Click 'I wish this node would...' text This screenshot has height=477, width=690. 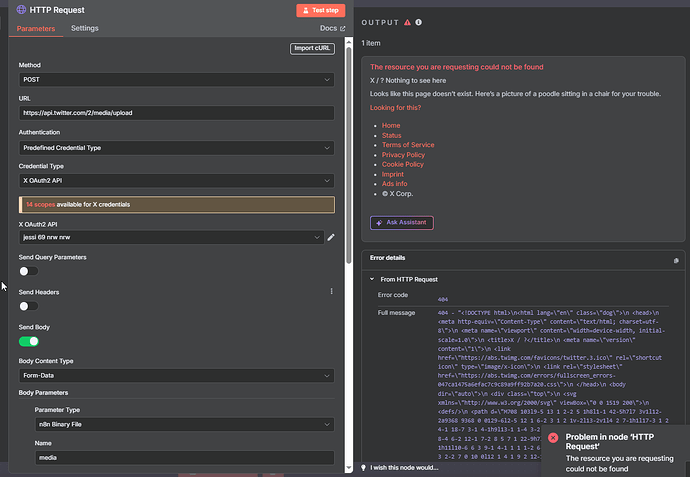(404, 467)
